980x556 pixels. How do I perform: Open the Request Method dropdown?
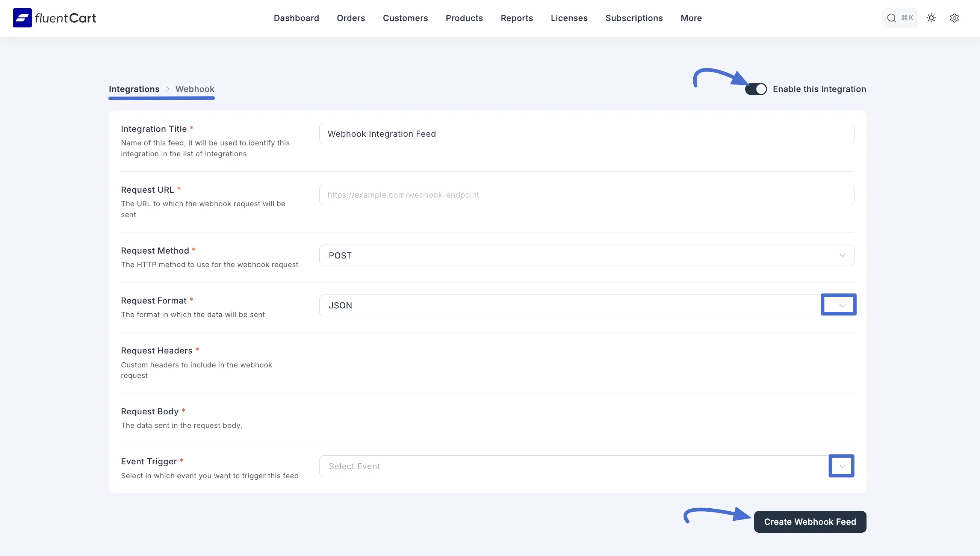pos(586,255)
